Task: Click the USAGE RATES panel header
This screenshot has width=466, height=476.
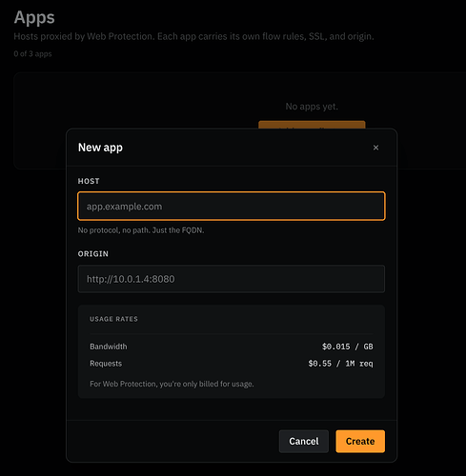Action: click(x=113, y=319)
